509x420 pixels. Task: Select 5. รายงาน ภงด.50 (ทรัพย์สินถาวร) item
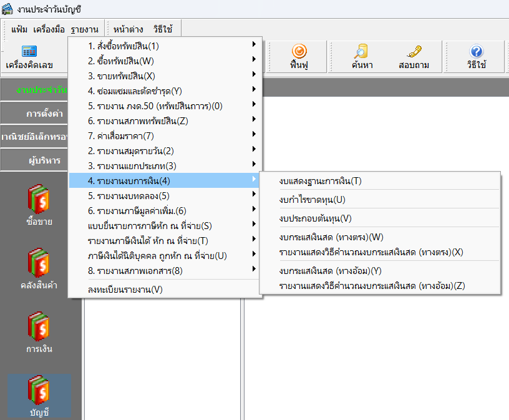click(x=165, y=106)
